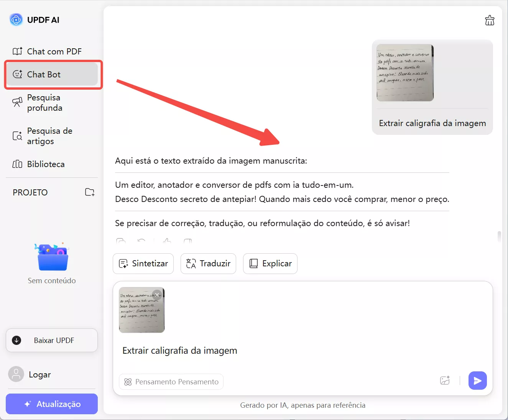Screen dimensions: 508x420
Task: Click the Explicar quick action
Action: tap(270, 264)
